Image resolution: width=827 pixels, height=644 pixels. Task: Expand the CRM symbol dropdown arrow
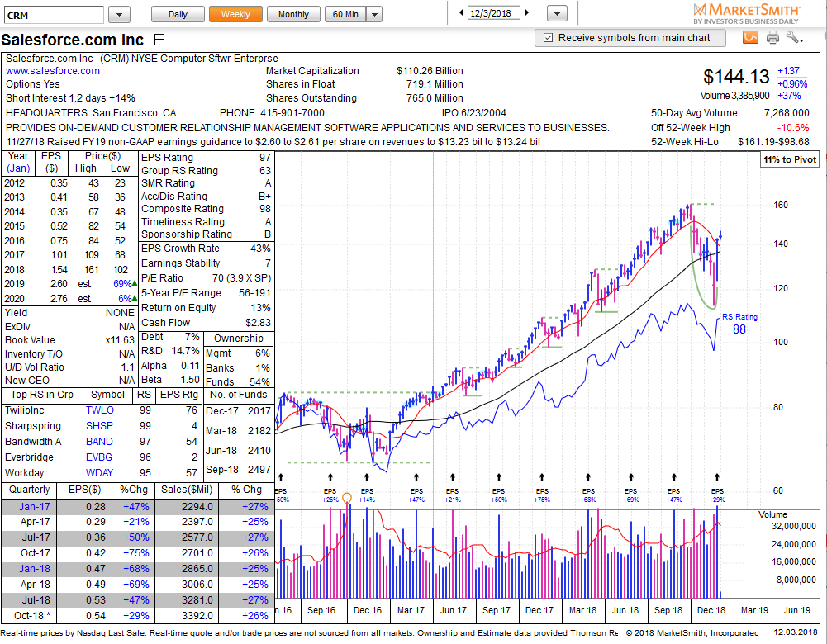[119, 15]
